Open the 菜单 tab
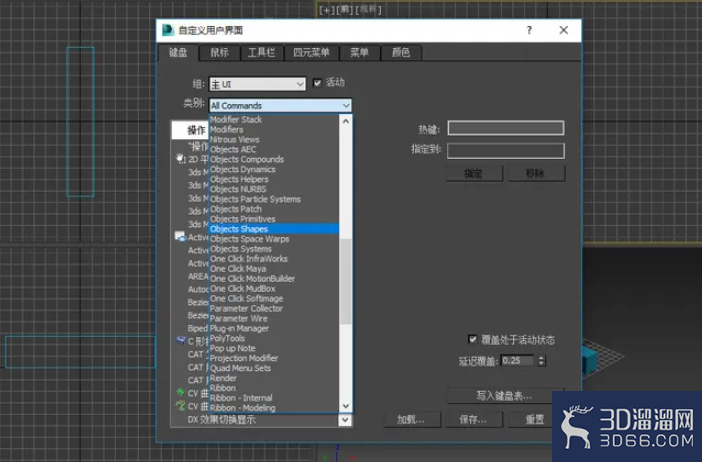The image size is (702, 462). point(360,52)
